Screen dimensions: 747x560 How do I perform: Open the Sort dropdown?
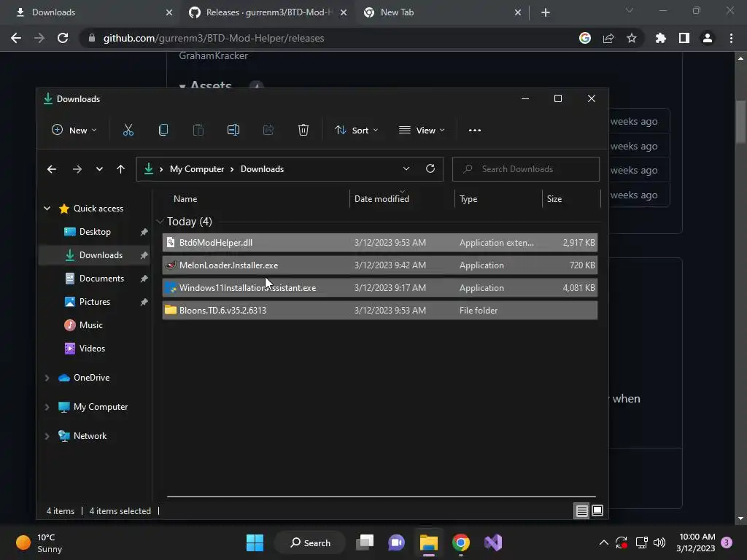pyautogui.click(x=356, y=130)
